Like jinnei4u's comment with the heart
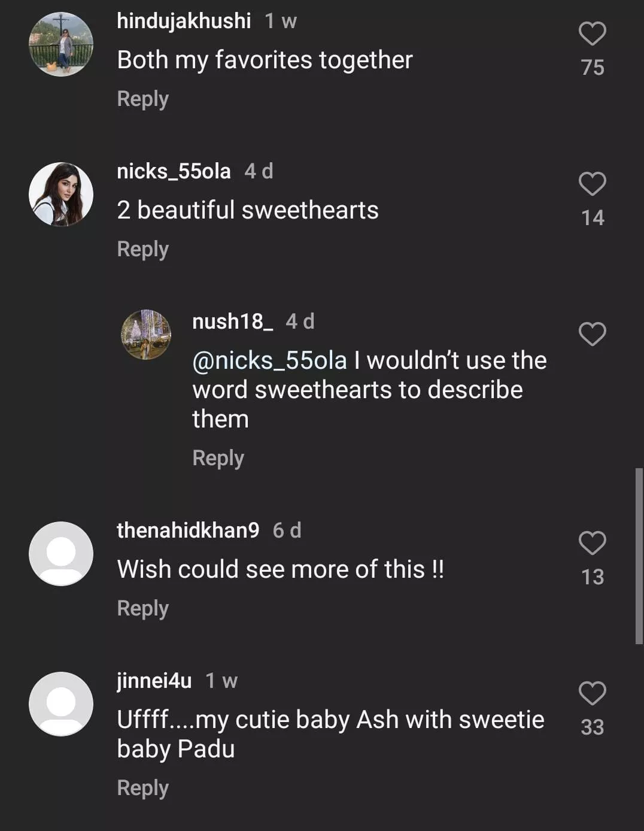The width and height of the screenshot is (644, 831). [592, 693]
